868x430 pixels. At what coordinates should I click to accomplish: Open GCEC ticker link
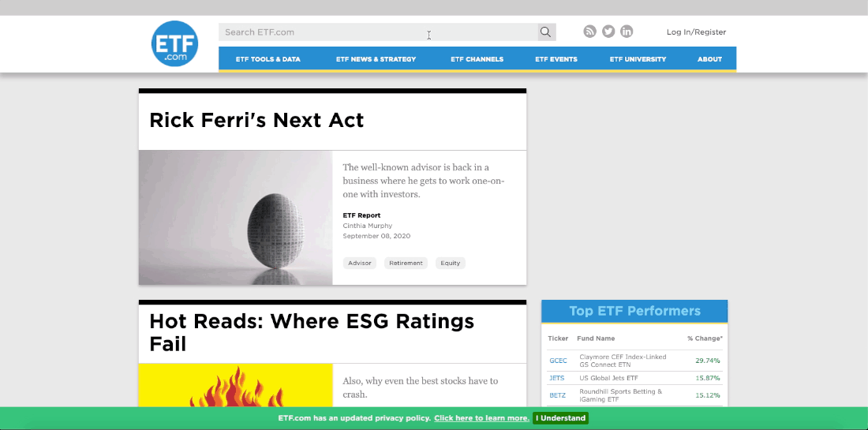tap(558, 361)
